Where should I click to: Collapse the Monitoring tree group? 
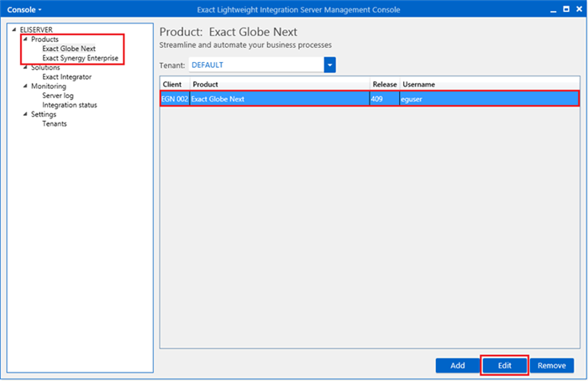[x=25, y=86]
